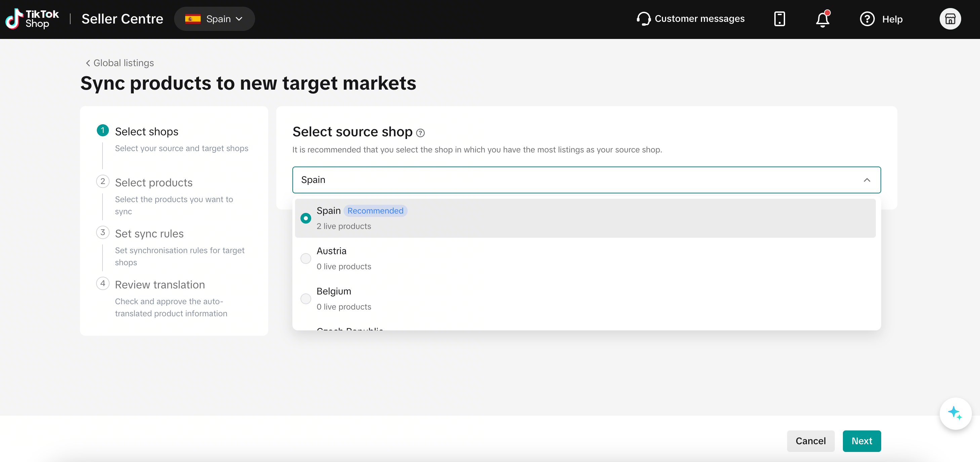The width and height of the screenshot is (980, 462).
Task: Click the info icon beside Select source shop
Action: click(420, 133)
